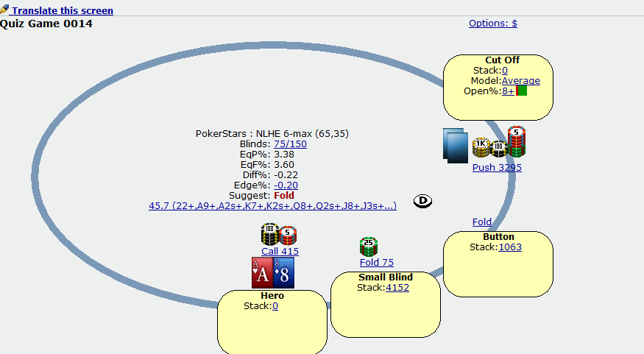Click the Button seat Fold link

(x=482, y=222)
